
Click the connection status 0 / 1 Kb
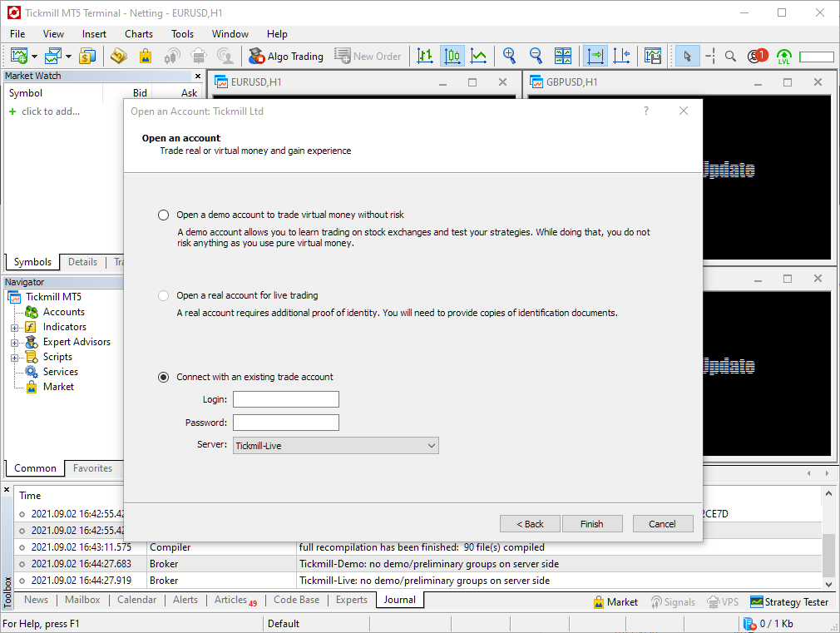(769, 624)
